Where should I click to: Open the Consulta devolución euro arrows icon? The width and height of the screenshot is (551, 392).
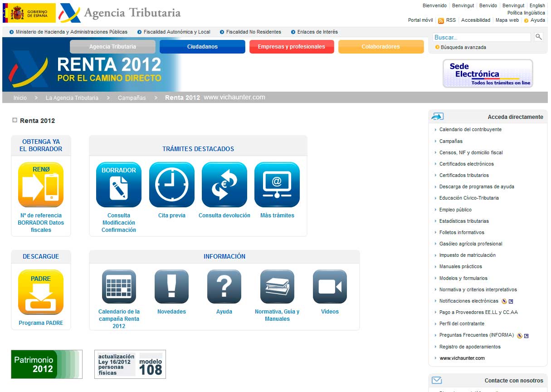click(x=224, y=185)
